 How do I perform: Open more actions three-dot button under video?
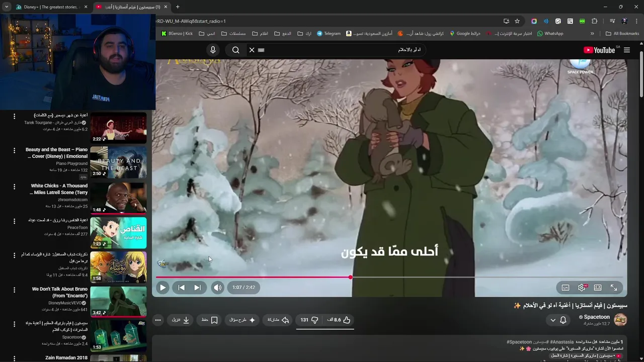[x=158, y=320]
